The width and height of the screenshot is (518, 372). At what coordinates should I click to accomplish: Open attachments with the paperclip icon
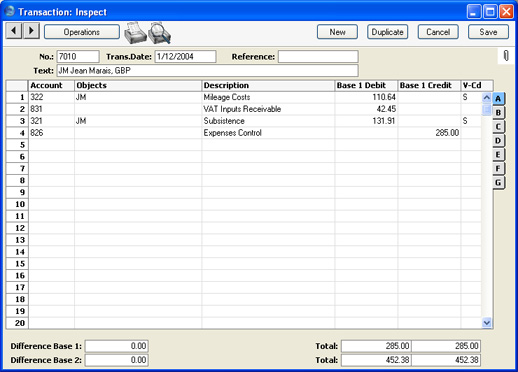click(x=506, y=56)
